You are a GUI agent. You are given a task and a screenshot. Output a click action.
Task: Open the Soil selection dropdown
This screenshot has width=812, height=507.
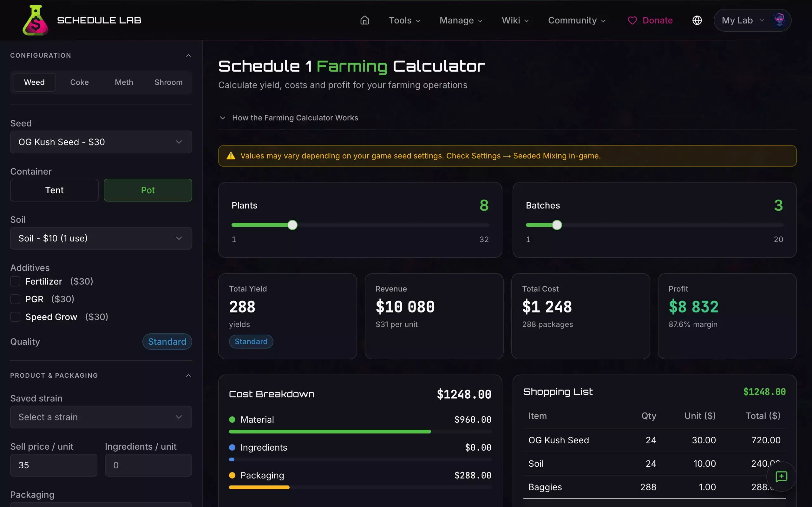point(101,238)
